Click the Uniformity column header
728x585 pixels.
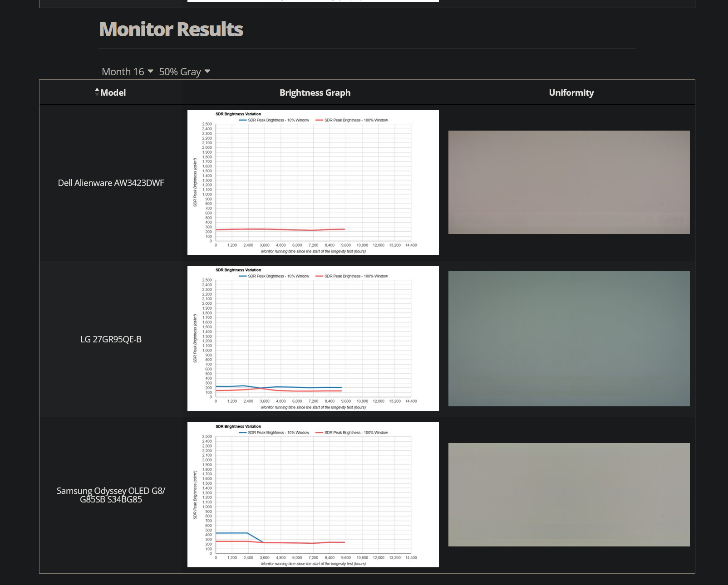571,93
